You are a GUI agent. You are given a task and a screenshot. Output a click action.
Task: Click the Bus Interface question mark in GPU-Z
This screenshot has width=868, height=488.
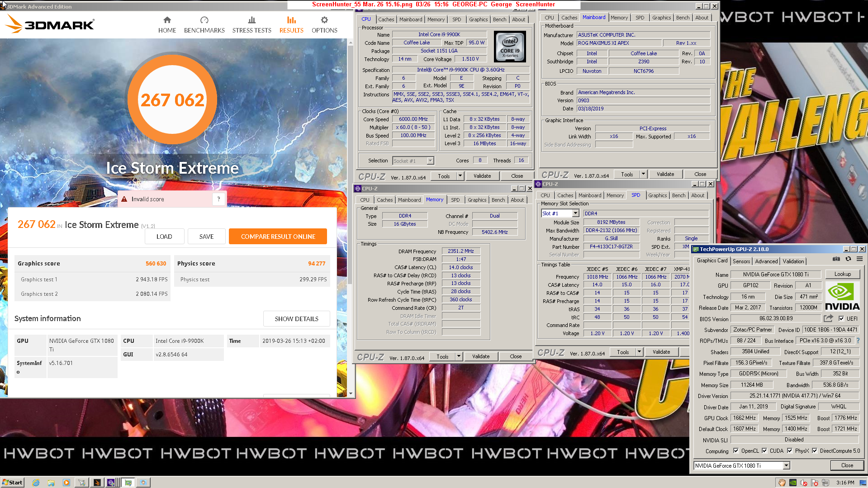click(x=858, y=341)
